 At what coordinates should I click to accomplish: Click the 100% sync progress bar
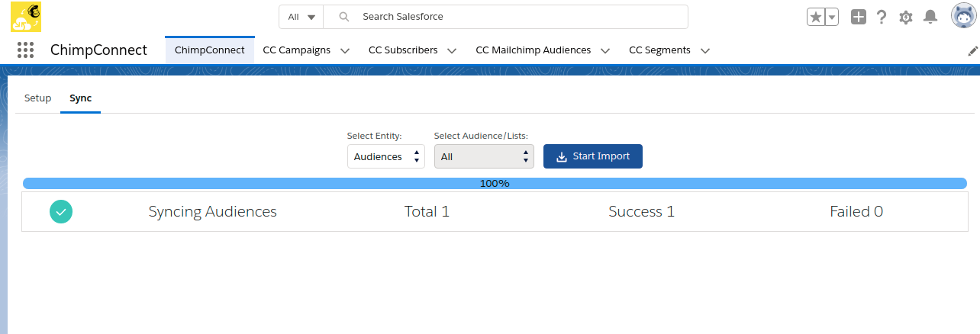click(495, 183)
